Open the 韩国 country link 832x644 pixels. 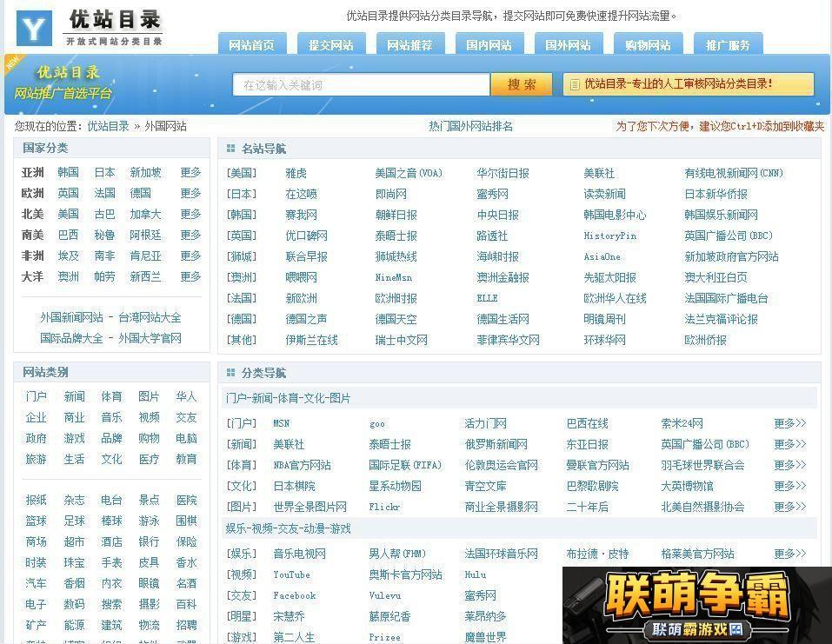pos(69,172)
